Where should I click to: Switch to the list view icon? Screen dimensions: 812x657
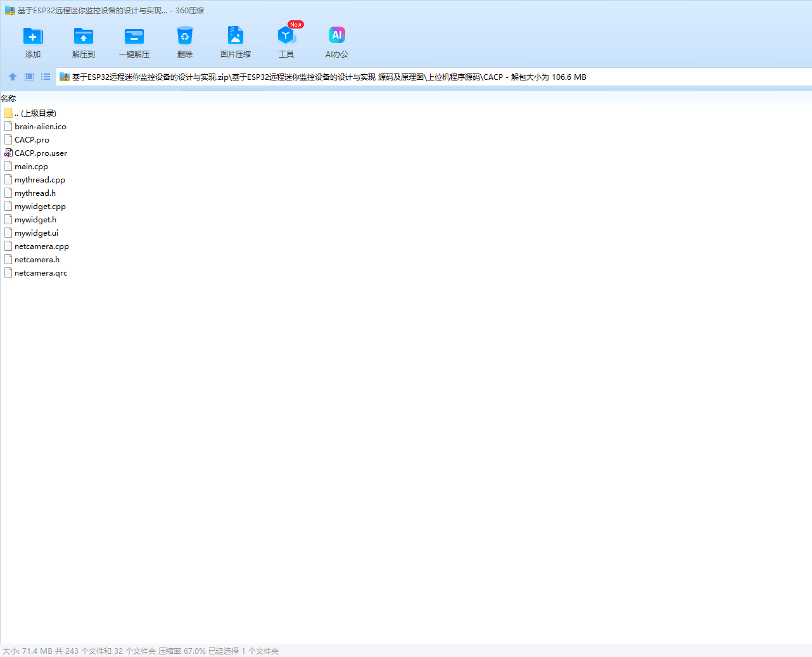coord(46,77)
